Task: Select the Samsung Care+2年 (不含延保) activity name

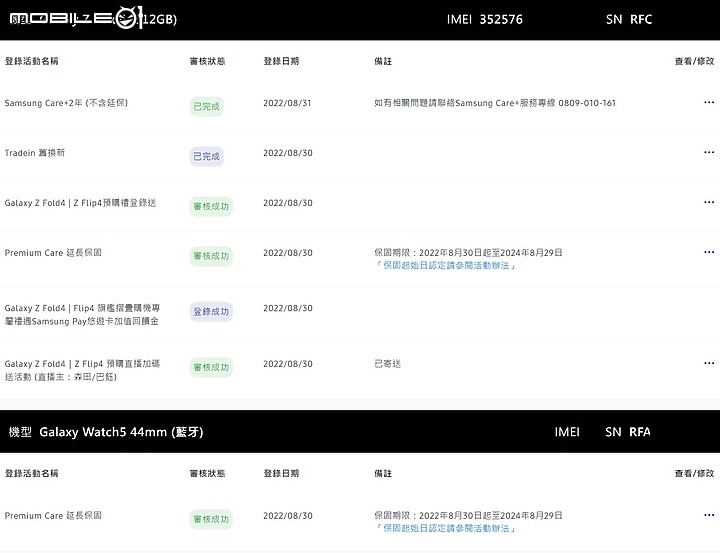Action: pos(66,103)
